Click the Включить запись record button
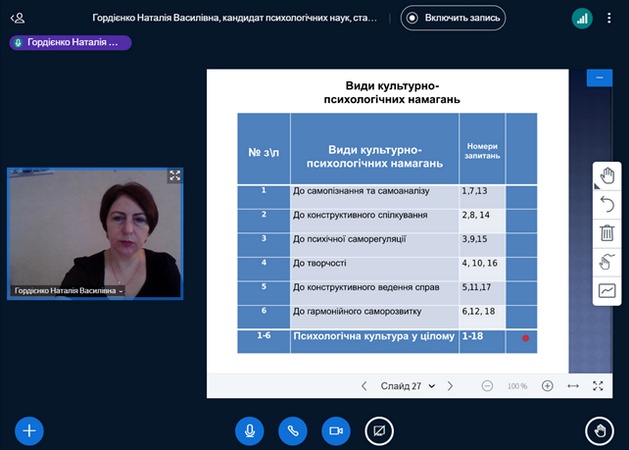The height and width of the screenshot is (450, 629). (x=453, y=18)
